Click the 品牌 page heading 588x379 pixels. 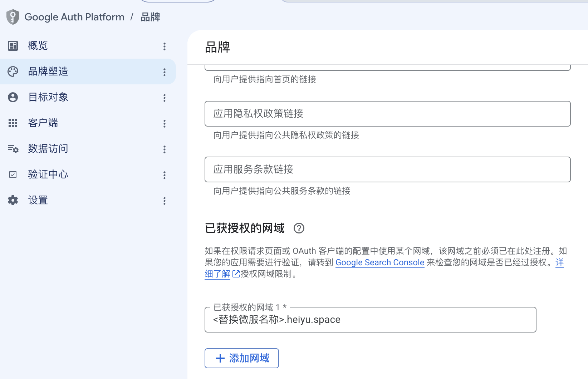(217, 47)
